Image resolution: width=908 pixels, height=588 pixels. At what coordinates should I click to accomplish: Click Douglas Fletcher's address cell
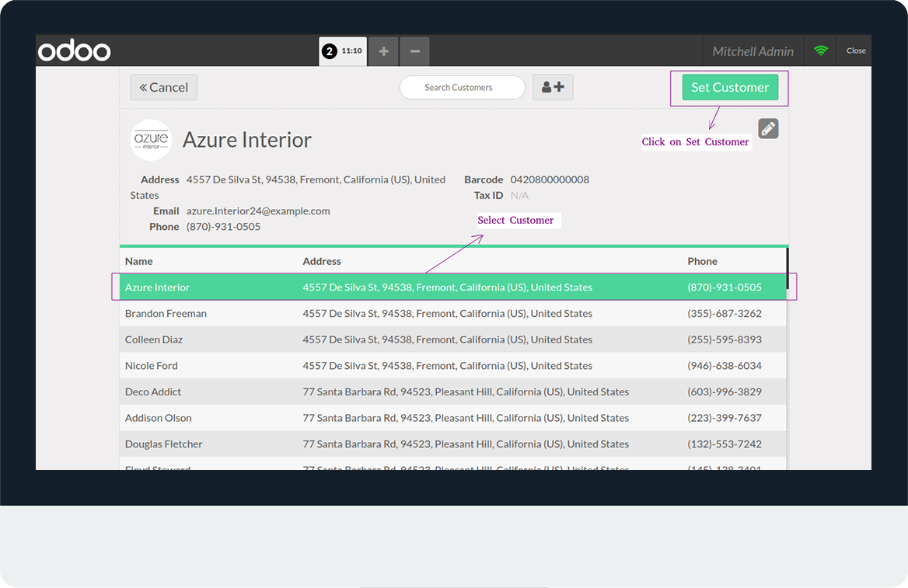click(x=466, y=444)
